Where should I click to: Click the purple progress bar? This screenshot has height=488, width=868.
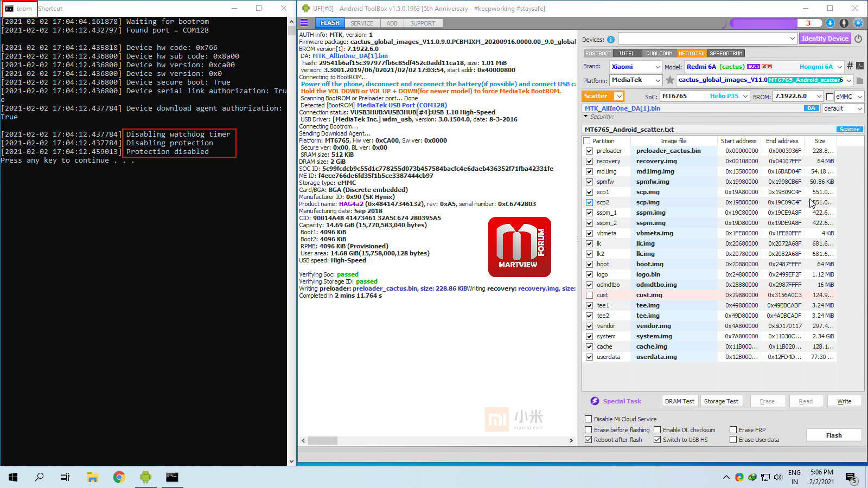[776, 23]
